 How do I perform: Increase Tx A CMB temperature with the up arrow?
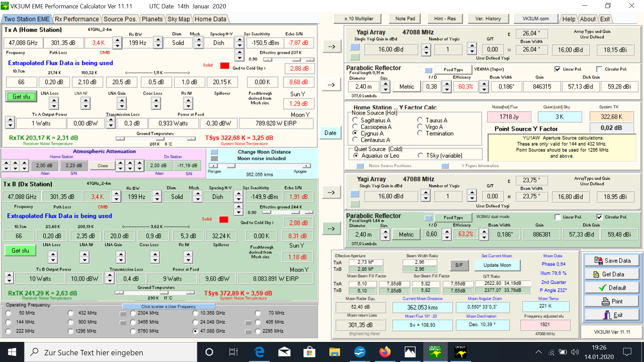pos(117,40)
